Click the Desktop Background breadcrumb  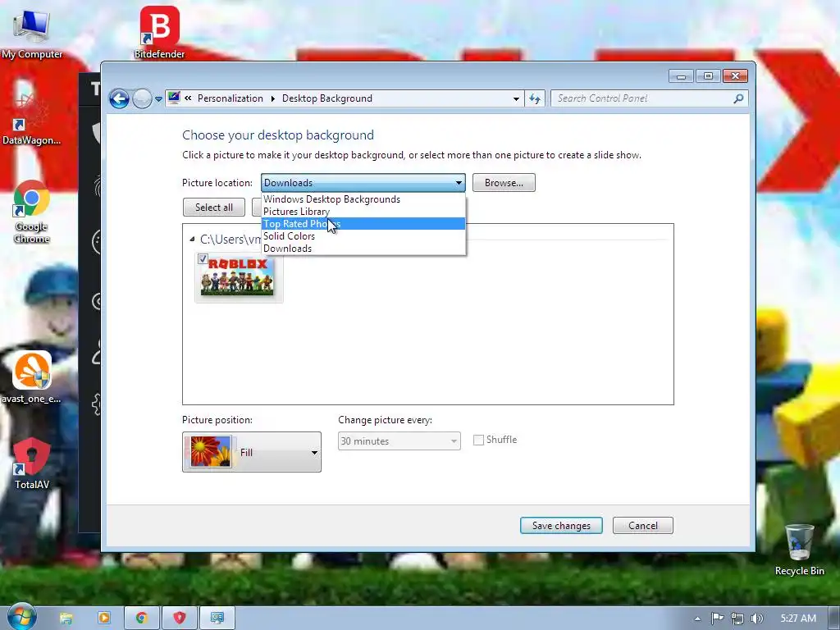click(x=326, y=98)
